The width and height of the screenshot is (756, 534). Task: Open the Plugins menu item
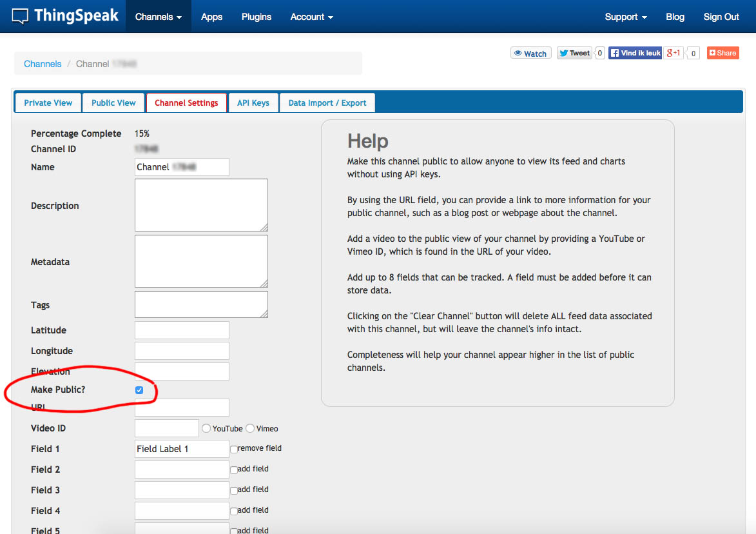[x=256, y=17]
